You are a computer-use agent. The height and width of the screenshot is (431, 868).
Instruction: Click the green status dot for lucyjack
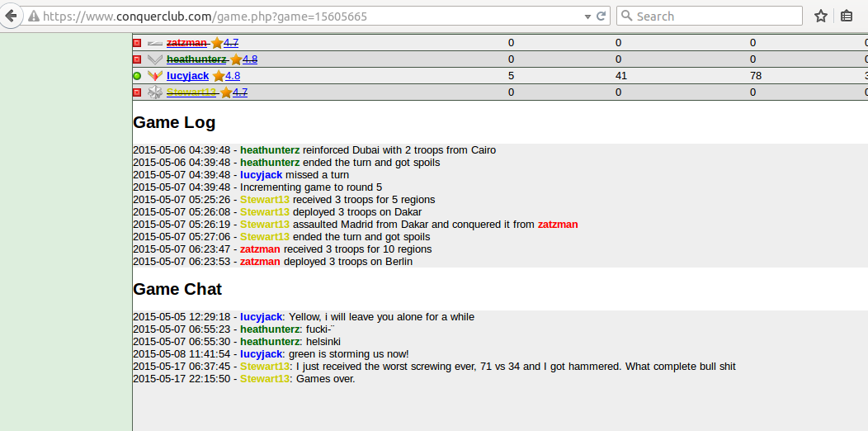click(x=137, y=76)
